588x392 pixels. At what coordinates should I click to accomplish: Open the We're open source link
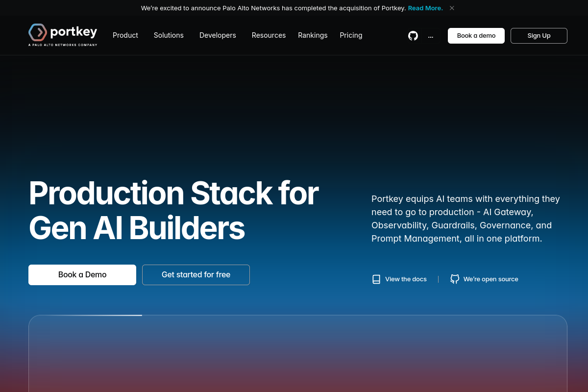490,279
